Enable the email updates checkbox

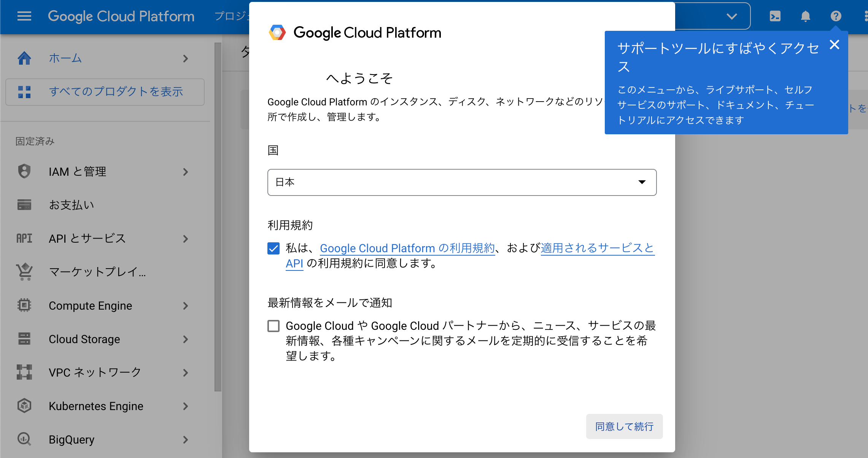point(273,326)
